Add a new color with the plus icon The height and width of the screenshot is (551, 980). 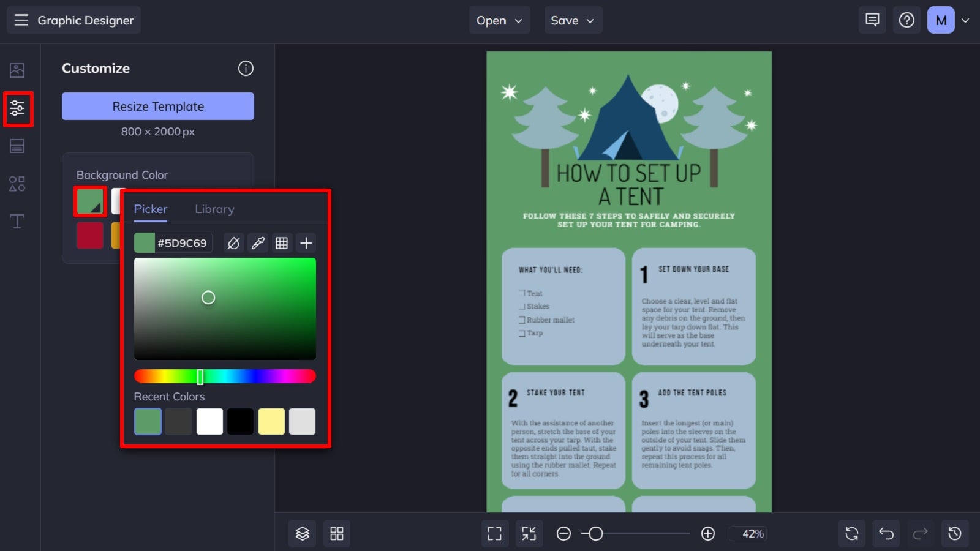click(x=306, y=242)
